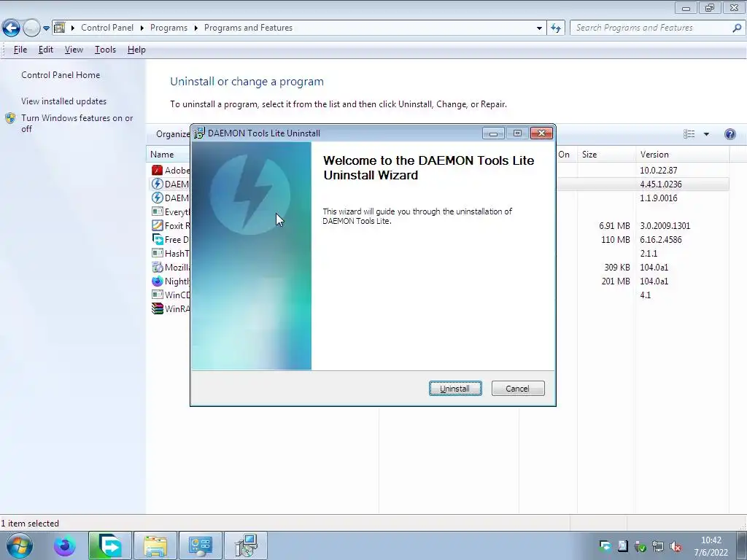
Task: Open the view options dropdown arrow
Action: pos(706,134)
